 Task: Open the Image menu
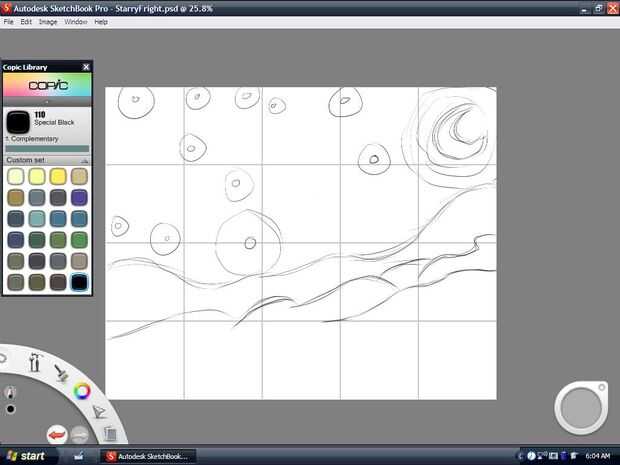tap(48, 22)
